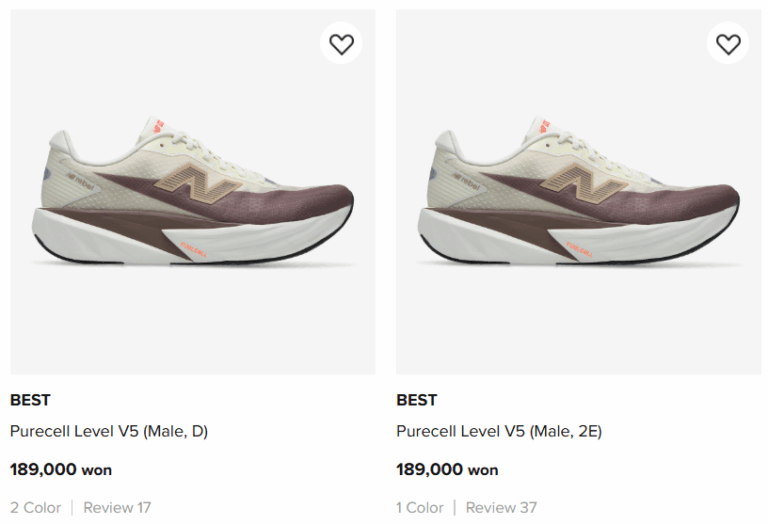Open the Review 17 link
Image resolution: width=768 pixels, height=524 pixels.
(117, 507)
